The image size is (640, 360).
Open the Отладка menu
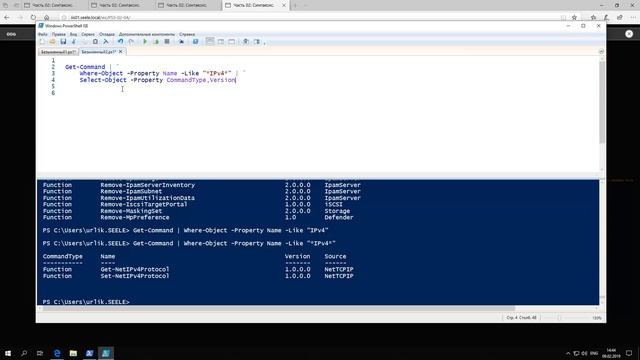pos(107,34)
